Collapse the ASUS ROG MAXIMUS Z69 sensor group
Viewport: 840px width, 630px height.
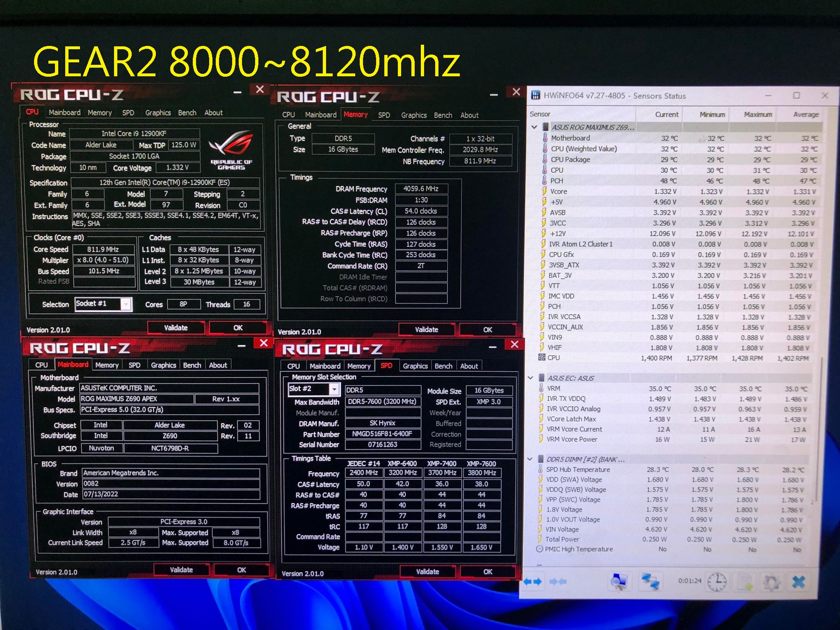tap(534, 127)
